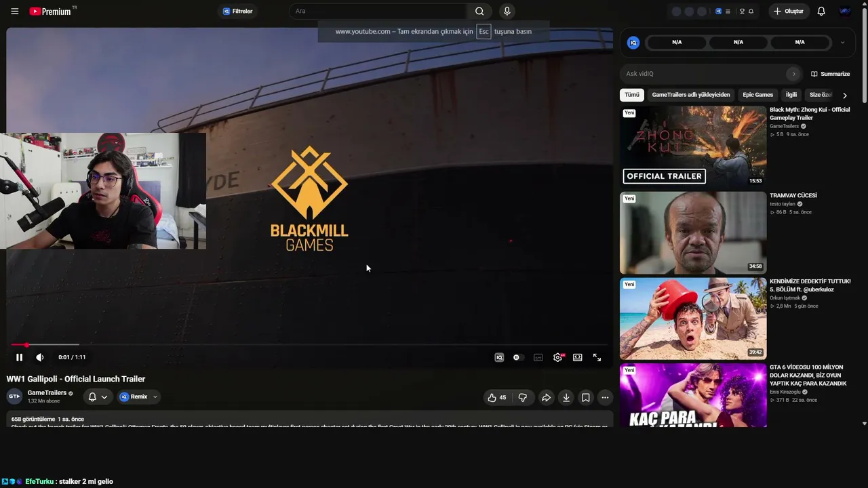The image size is (868, 488).
Task: Open the account avatar menu
Action: (845, 12)
